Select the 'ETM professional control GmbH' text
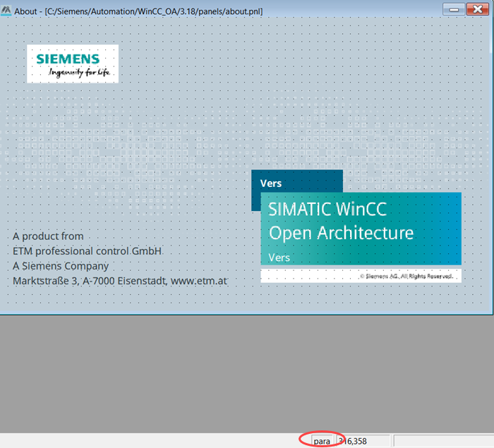 click(x=88, y=251)
